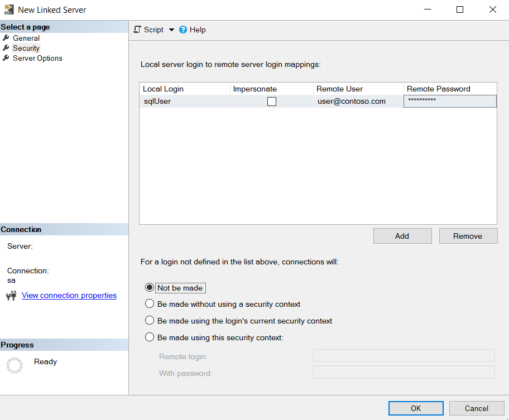Switch to the Security page entry
Viewport: 509px width, 420px height.
[26, 48]
